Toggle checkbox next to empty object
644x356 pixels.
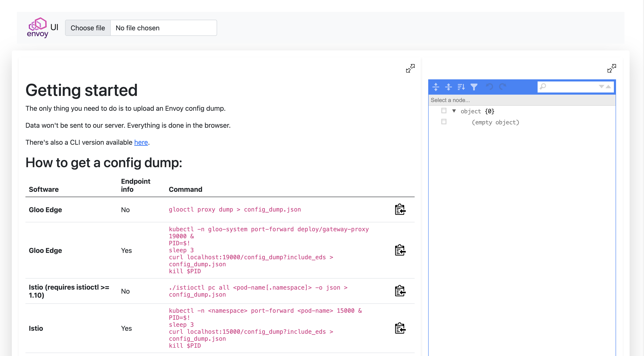443,122
